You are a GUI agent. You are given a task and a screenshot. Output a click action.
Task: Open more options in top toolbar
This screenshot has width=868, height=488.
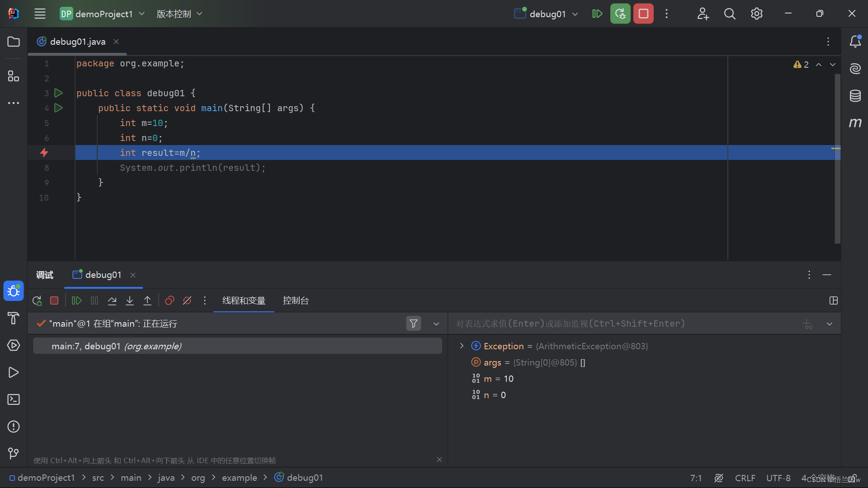pos(666,14)
